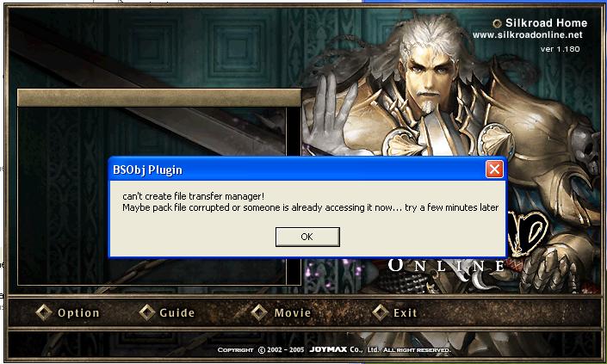Select the Movie menu item
The image size is (607, 364).
click(x=293, y=312)
